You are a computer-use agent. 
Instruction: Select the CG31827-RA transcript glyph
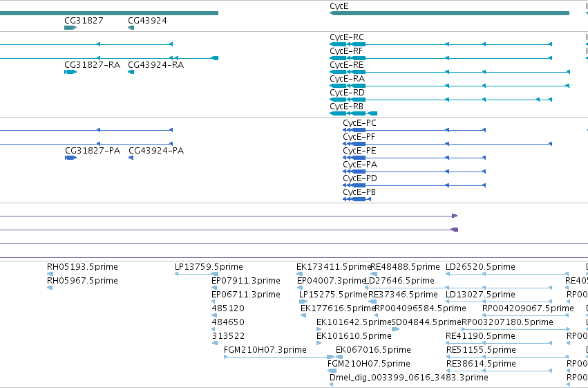(70, 72)
